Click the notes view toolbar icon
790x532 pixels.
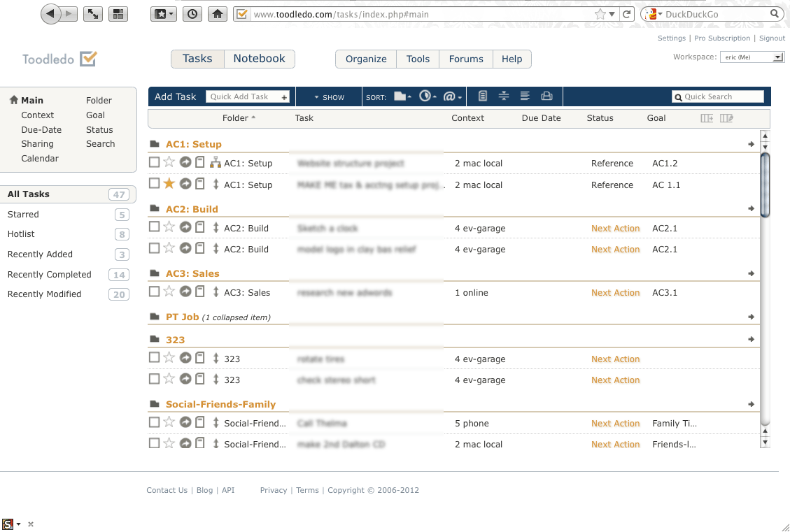(x=483, y=96)
